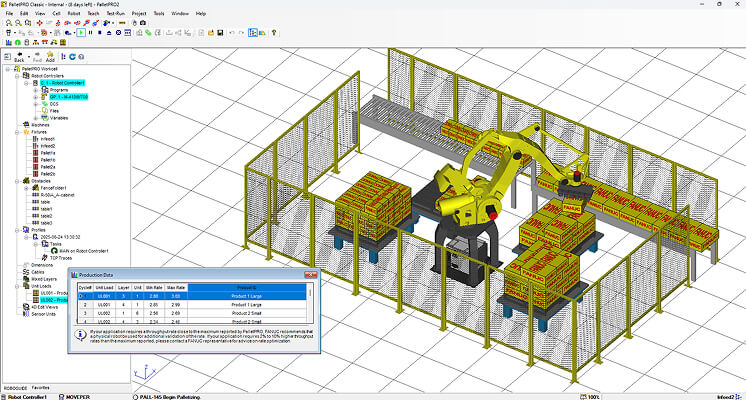This screenshot has width=746, height=400.
Task: Click blue refresh icon in navigator panel
Action: coord(72,57)
